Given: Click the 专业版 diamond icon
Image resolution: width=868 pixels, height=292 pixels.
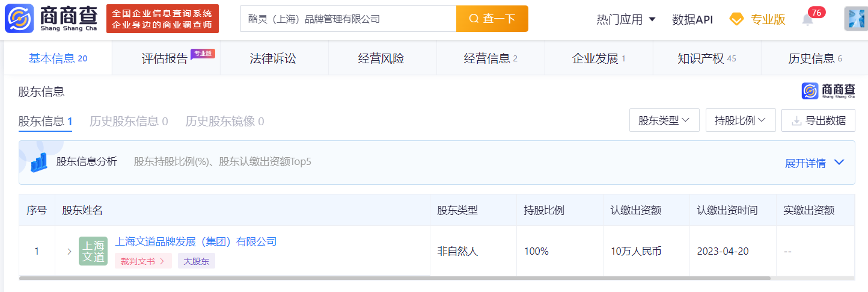Looking at the screenshot, I should [x=736, y=19].
